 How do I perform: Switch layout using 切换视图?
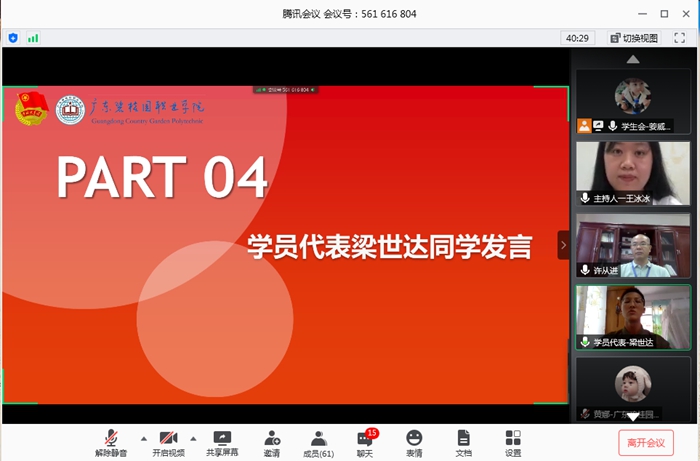(634, 38)
